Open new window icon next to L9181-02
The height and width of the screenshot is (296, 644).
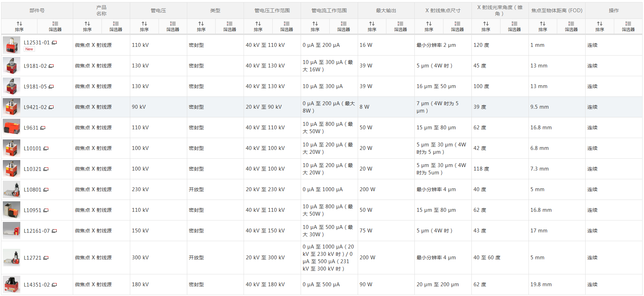click(51, 66)
